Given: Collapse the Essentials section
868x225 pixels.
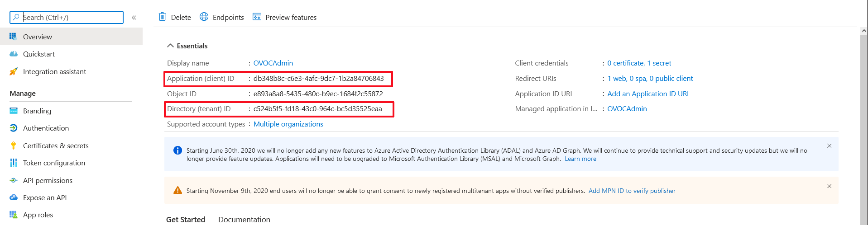Looking at the screenshot, I should [171, 46].
